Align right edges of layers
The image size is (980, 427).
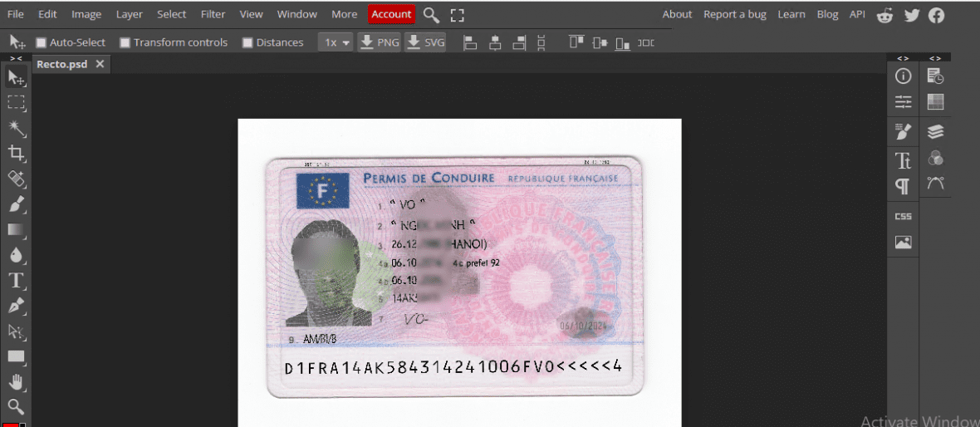click(519, 42)
